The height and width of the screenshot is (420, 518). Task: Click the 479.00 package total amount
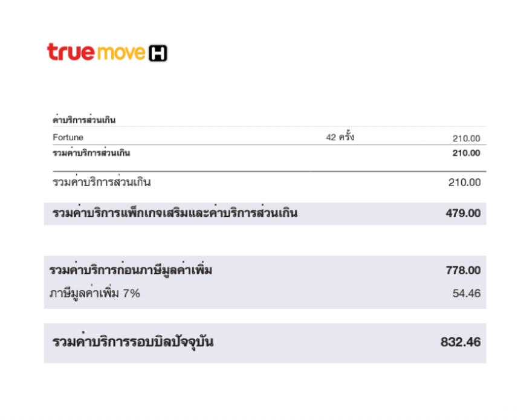463,213
